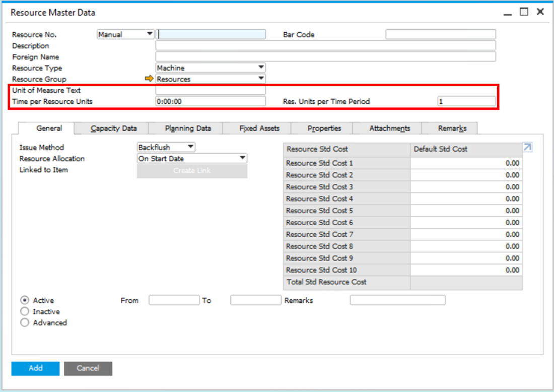
Task: Select the Active radio button
Action: 24,300
